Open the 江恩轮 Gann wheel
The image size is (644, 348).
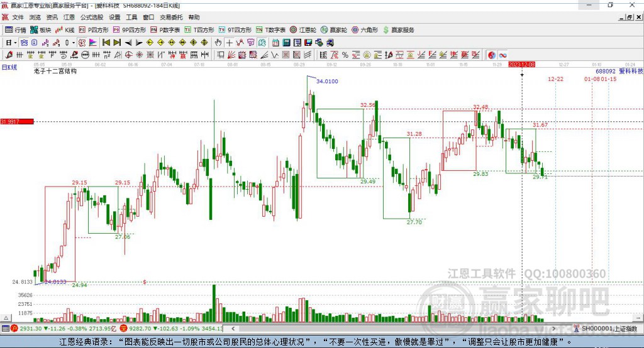click(303, 30)
